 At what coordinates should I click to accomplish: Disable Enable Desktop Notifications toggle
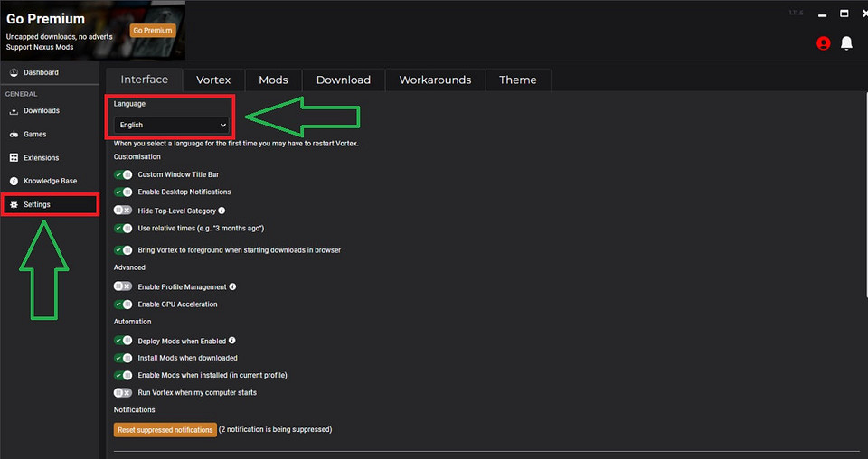[123, 192]
